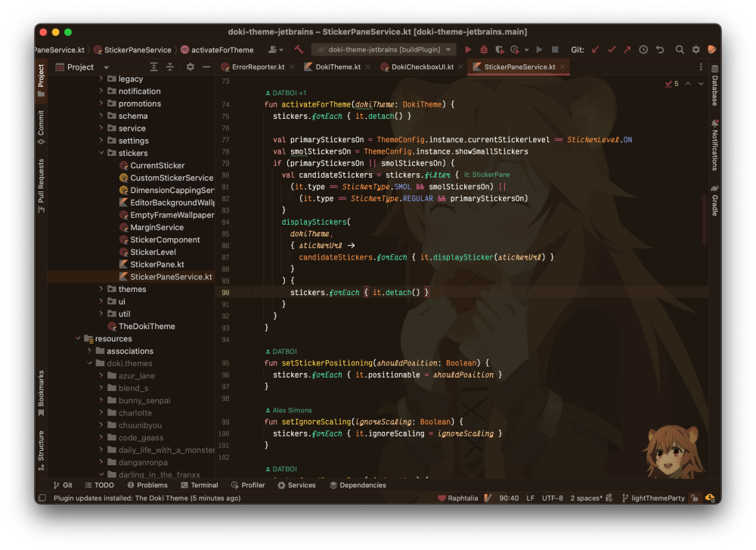
Task: Open the Terminal tool tab
Action: [200, 486]
